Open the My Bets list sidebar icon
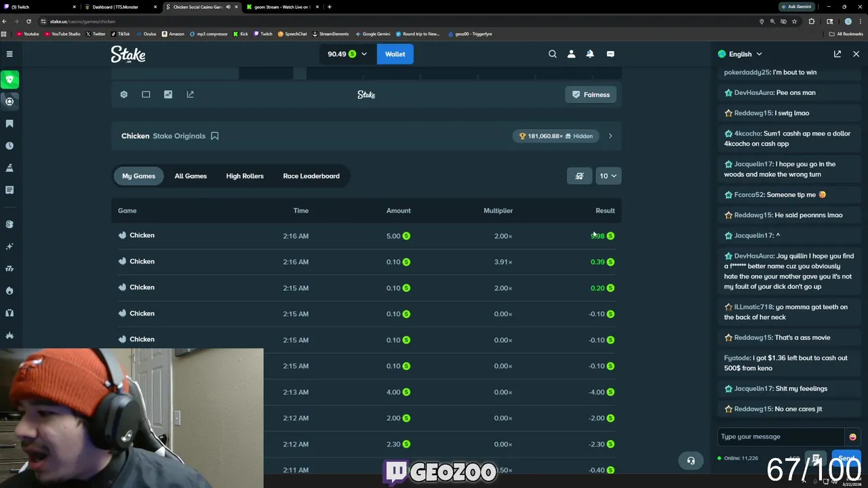The height and width of the screenshot is (488, 868). (9, 190)
